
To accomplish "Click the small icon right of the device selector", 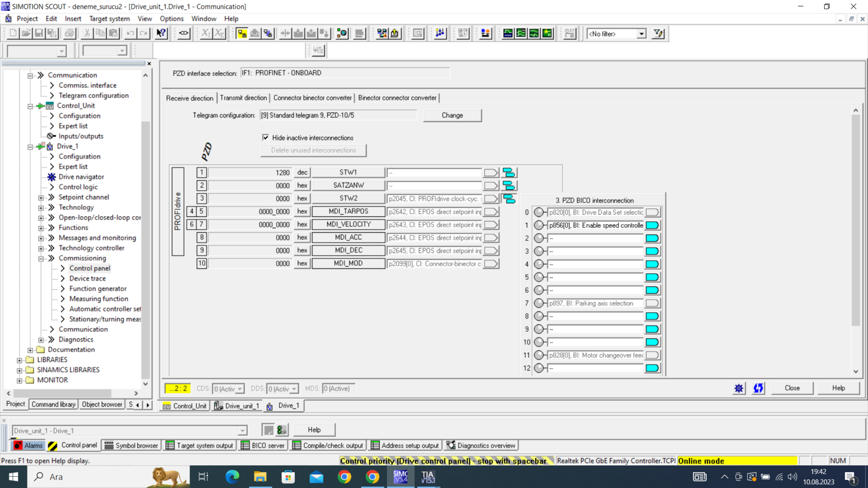I will click(269, 430).
